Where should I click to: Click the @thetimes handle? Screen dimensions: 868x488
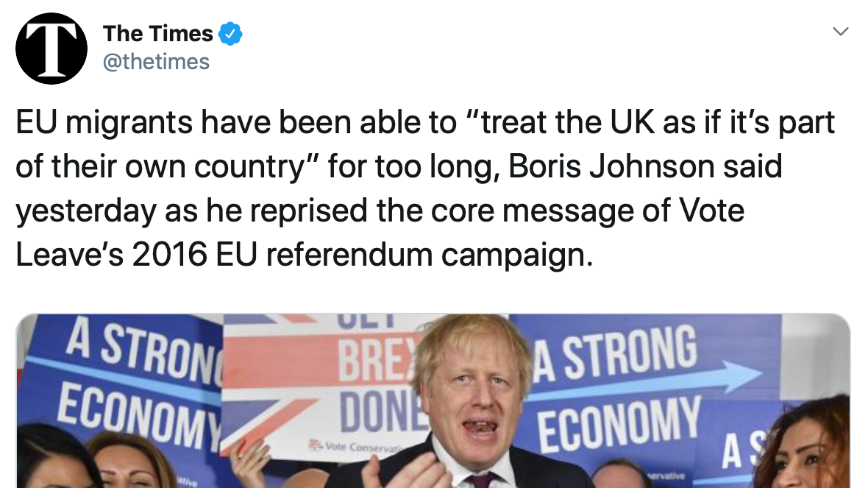click(x=156, y=62)
